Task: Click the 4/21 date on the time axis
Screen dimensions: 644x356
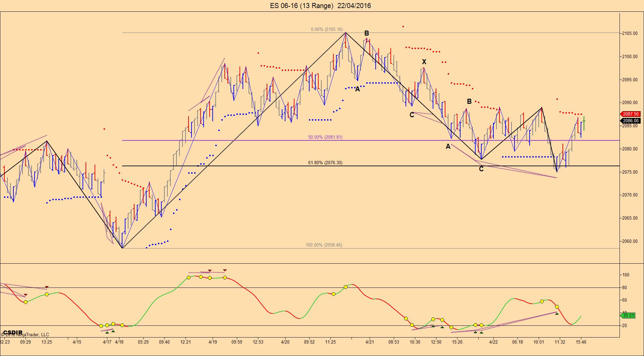Action: point(370,342)
